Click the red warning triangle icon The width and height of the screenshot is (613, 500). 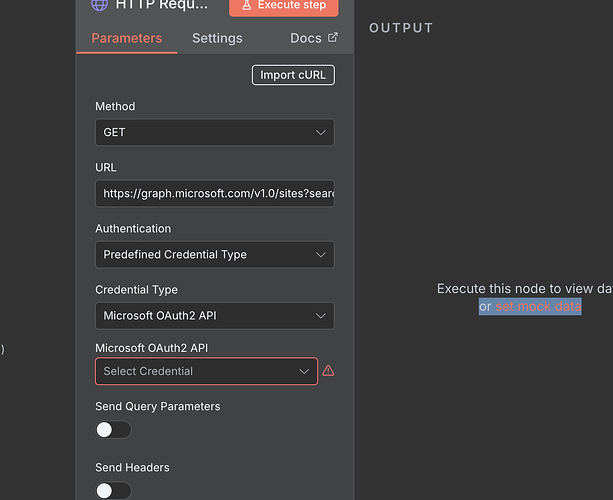tap(328, 371)
